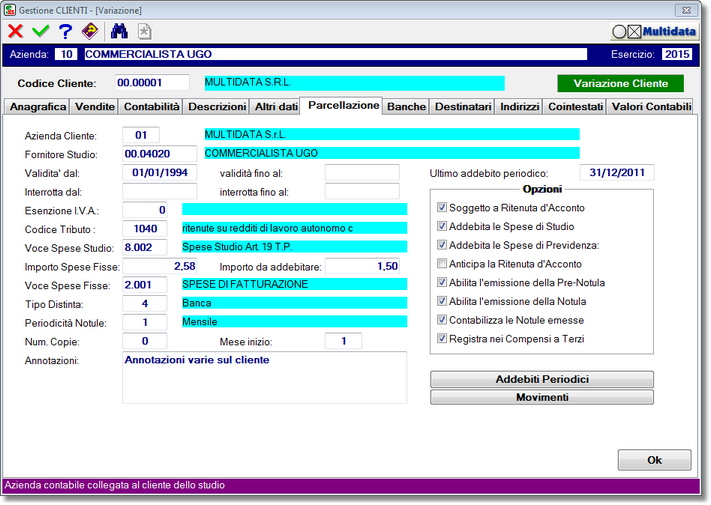Click the Annotazioni text area
The height and width of the screenshot is (505, 711).
pyautogui.click(x=264, y=377)
